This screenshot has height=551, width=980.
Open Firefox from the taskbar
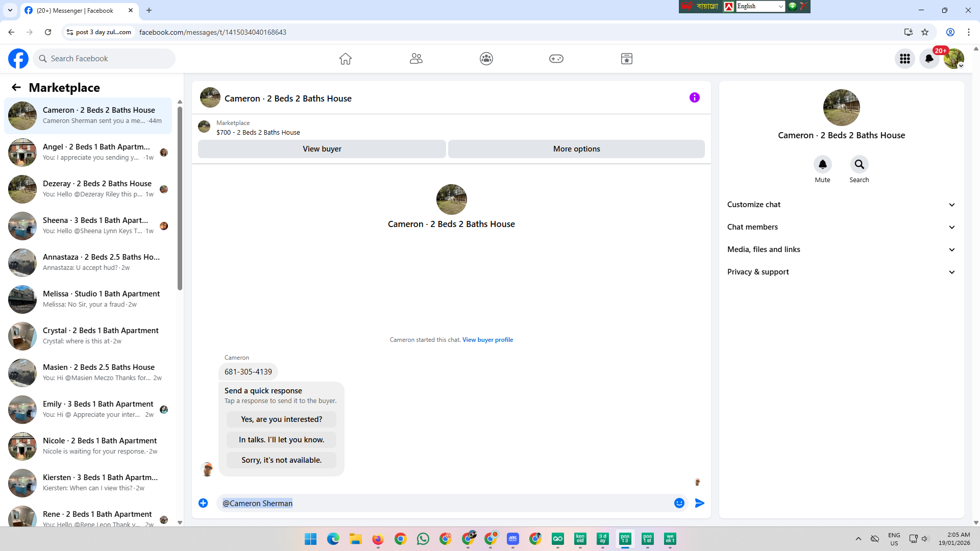pos(378,539)
